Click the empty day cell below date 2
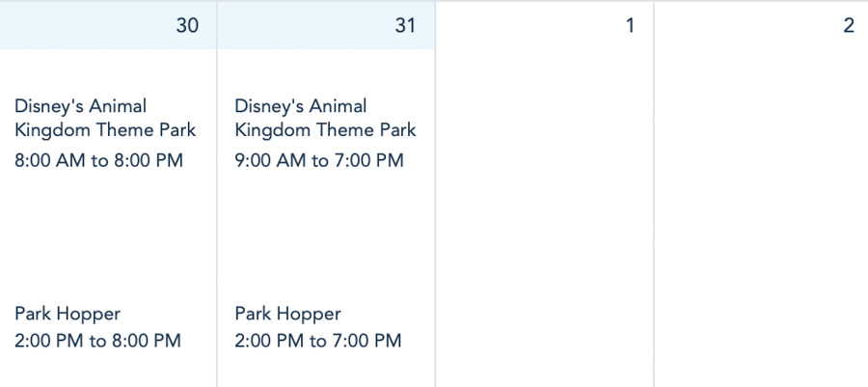 pyautogui.click(x=762, y=212)
